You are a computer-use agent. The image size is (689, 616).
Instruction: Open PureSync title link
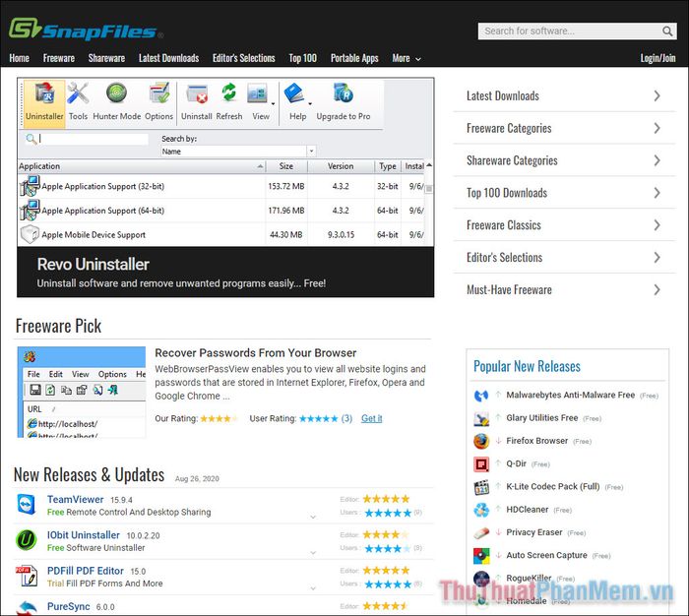pos(68,606)
